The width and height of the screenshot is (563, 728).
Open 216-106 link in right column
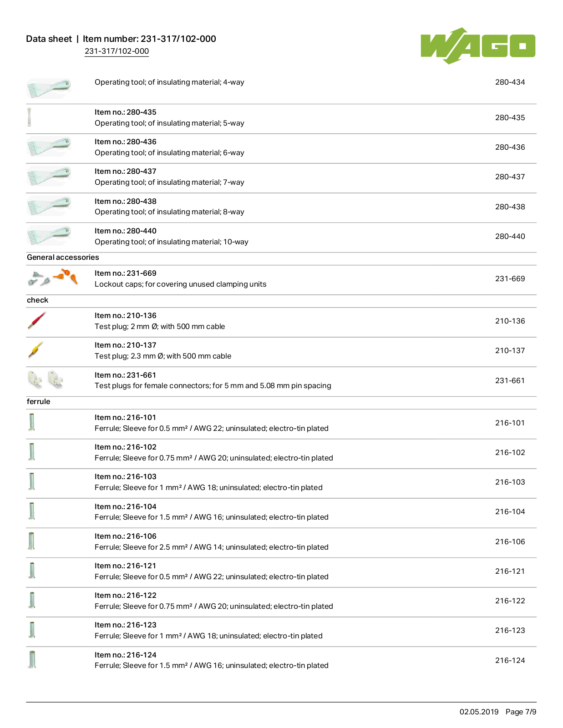click(510, 541)
